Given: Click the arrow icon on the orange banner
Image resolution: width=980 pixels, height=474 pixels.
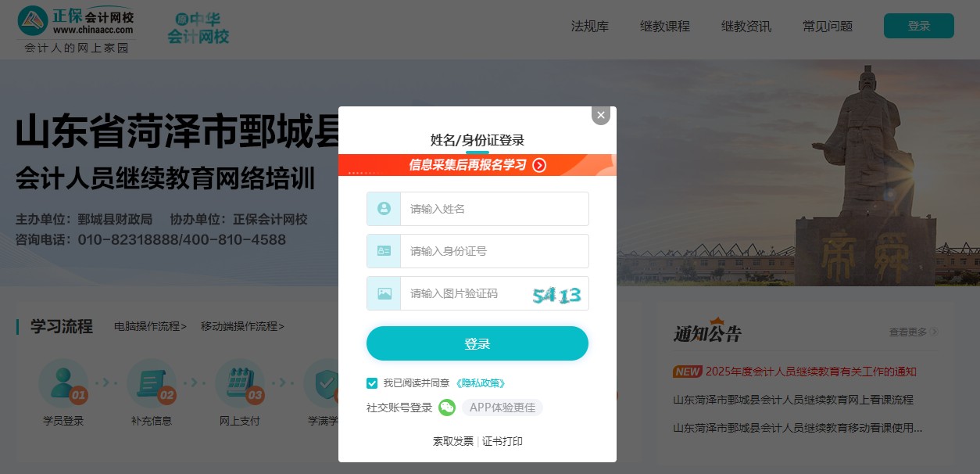Looking at the screenshot, I should click(538, 165).
